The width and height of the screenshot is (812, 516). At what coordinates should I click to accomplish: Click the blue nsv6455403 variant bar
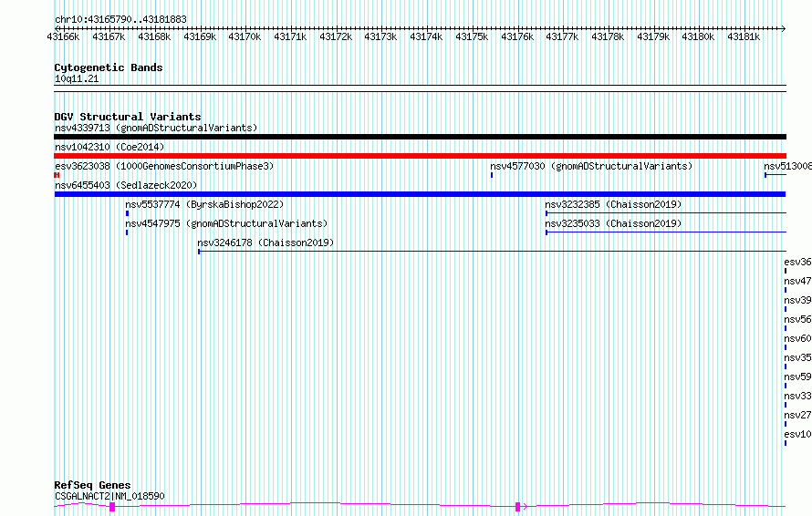(420, 194)
